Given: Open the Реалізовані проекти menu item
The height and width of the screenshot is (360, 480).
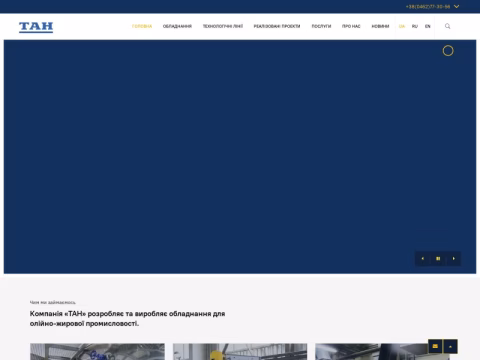Looking at the screenshot, I should [277, 26].
